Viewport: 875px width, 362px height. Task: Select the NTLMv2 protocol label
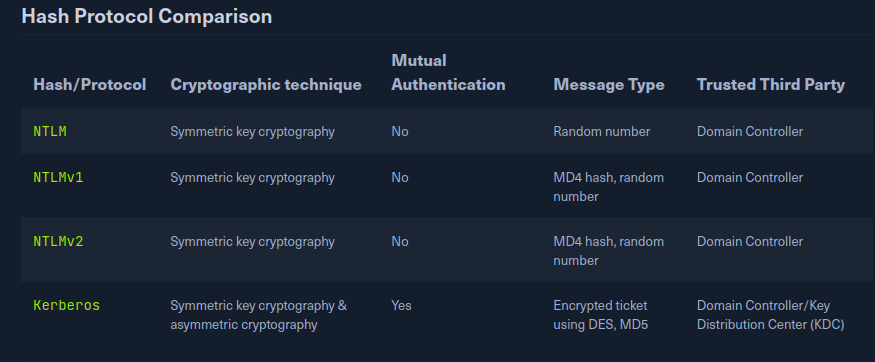58,242
